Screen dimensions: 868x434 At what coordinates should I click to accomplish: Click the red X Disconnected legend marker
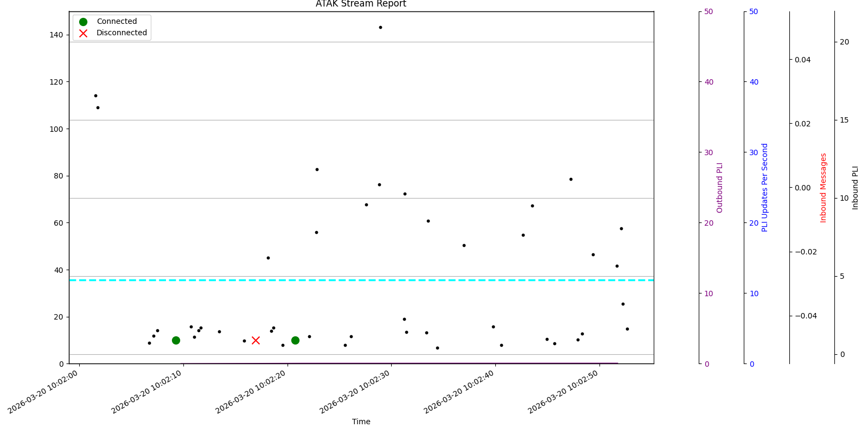(x=83, y=33)
